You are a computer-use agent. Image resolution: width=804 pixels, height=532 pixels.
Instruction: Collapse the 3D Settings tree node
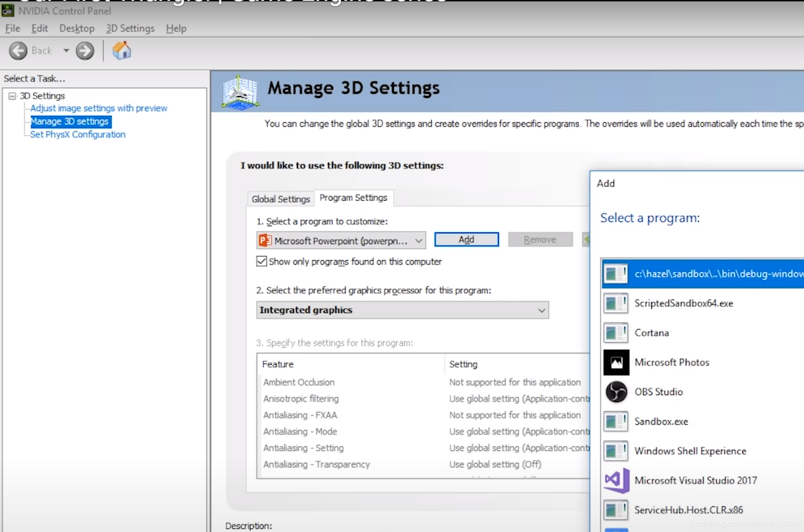12,96
